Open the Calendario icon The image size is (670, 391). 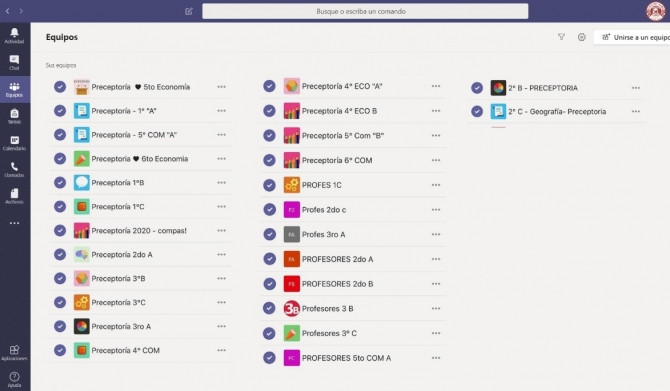point(15,143)
